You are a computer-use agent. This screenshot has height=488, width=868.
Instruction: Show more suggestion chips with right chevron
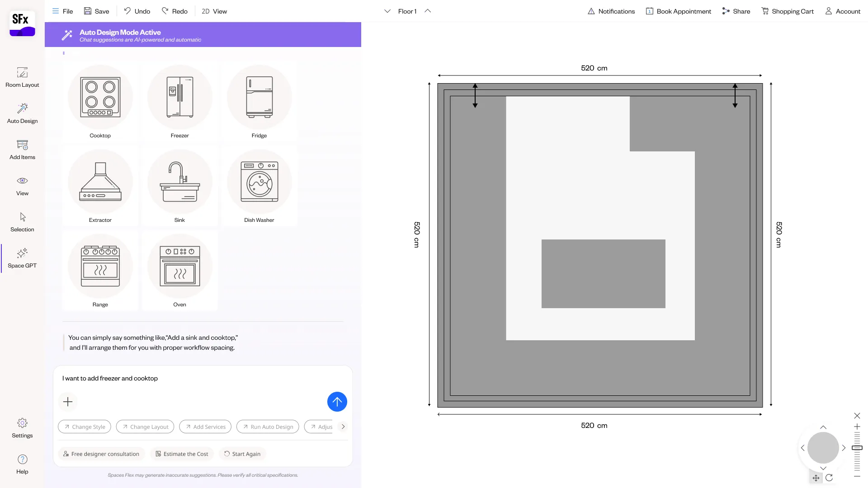tap(343, 427)
